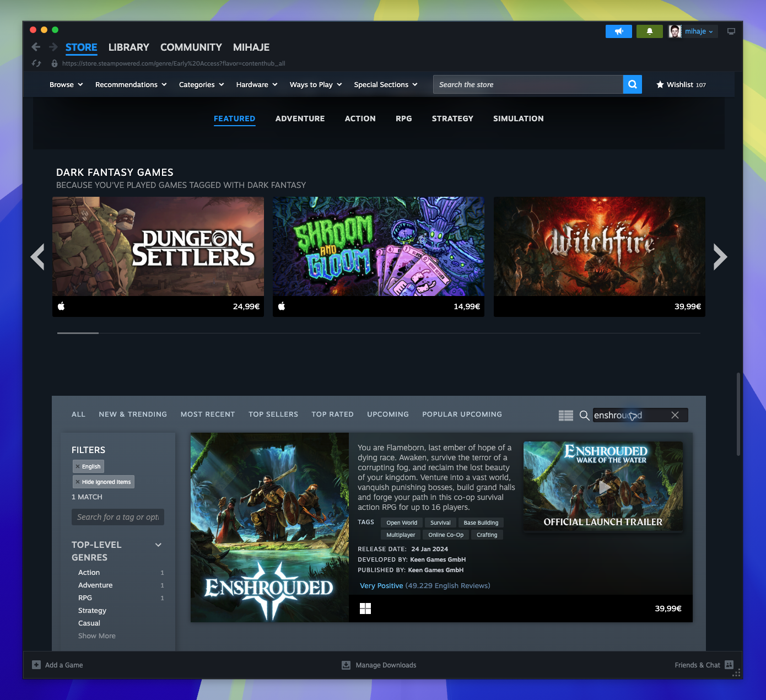Switch to the list view layout
766x700 pixels.
tap(566, 415)
